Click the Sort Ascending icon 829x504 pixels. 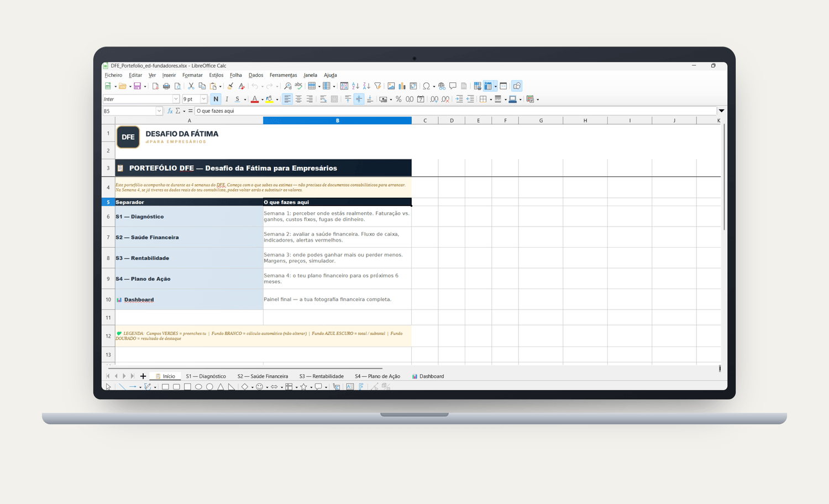point(355,86)
